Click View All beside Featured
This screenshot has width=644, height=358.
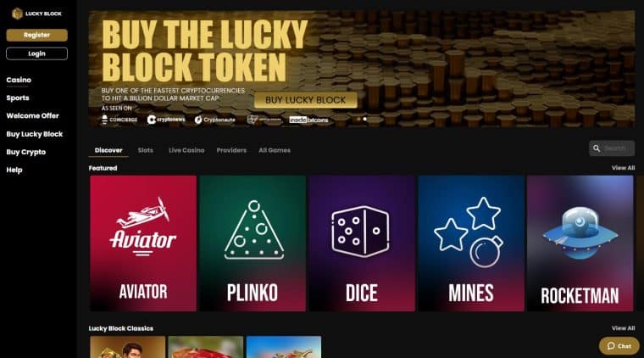point(623,168)
